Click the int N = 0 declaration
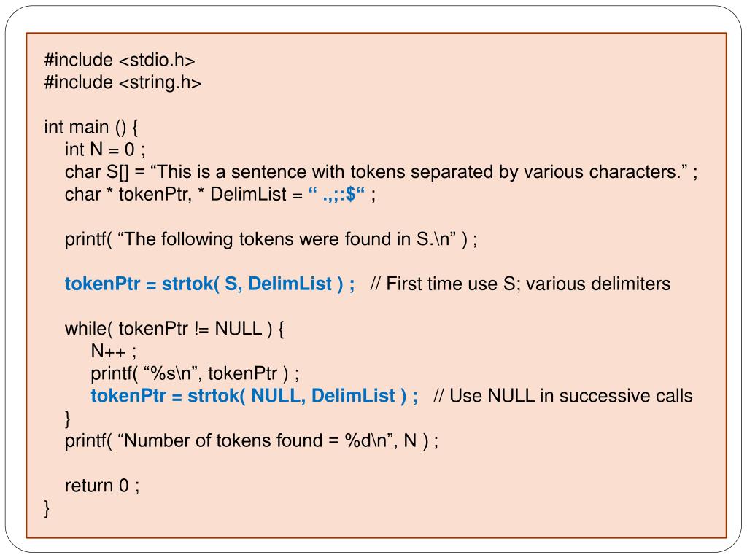The width and height of the screenshot is (747, 560). [105, 149]
